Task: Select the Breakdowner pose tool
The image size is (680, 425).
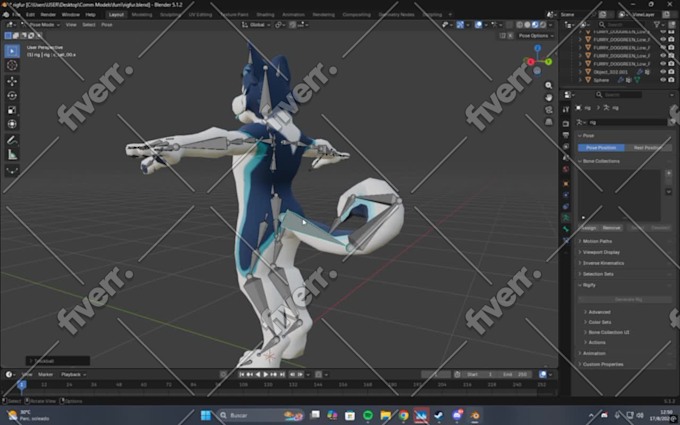Action: 12,170
